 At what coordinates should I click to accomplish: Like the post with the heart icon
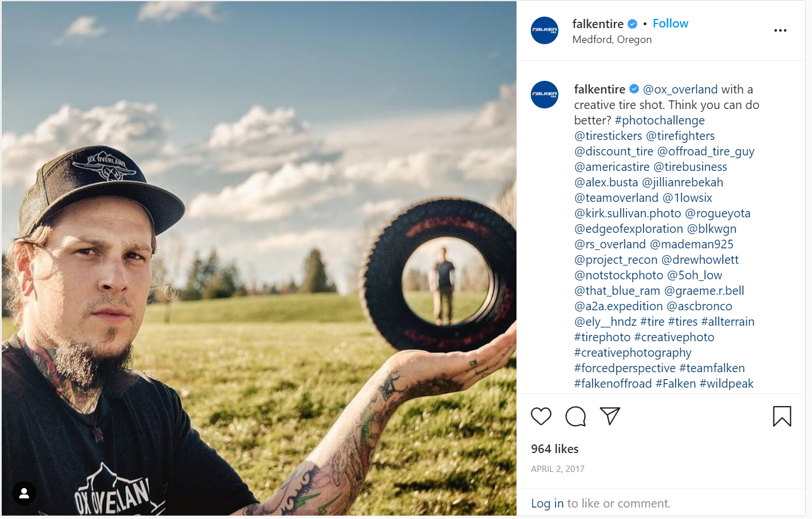(541, 416)
